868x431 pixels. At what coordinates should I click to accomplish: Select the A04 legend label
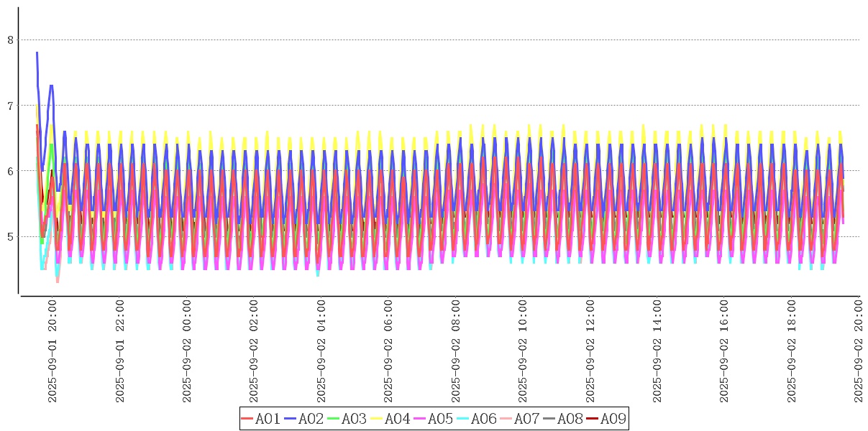(x=397, y=419)
